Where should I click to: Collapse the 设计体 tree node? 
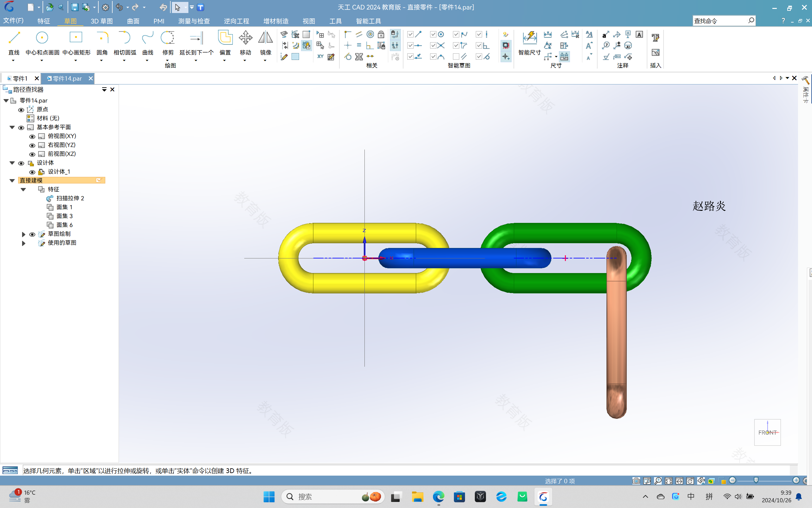[x=12, y=163]
